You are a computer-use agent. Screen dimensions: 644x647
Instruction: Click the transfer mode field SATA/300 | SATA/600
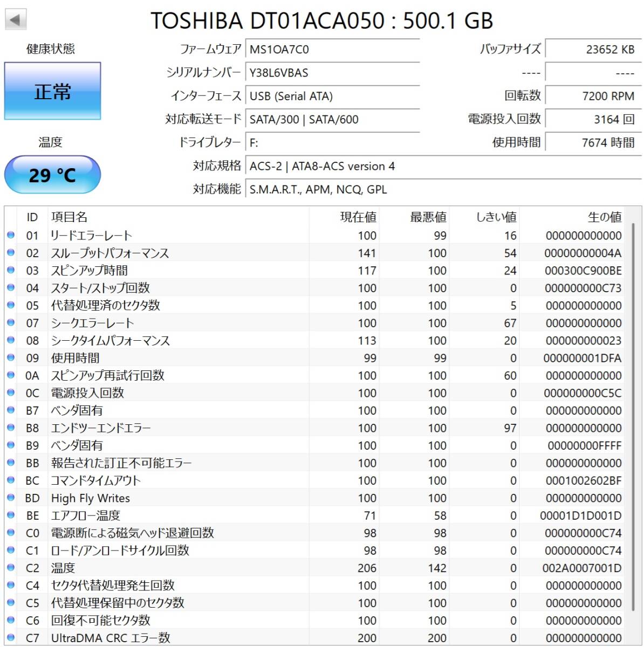[x=332, y=119]
